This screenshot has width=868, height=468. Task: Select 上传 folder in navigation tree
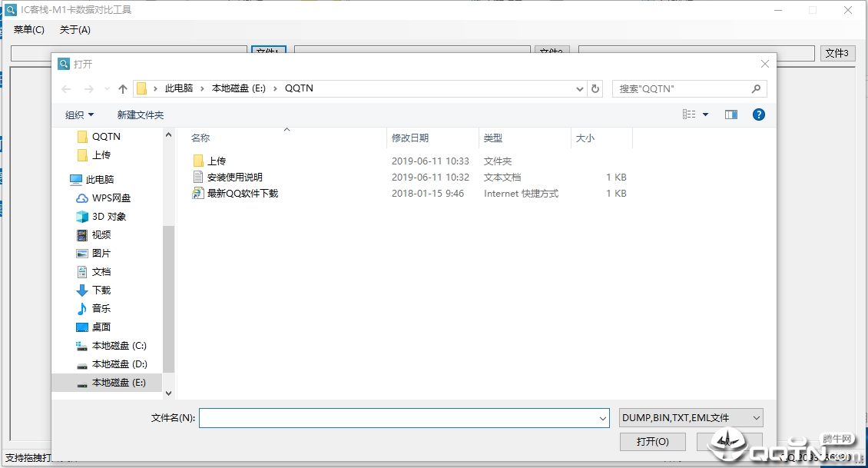101,154
